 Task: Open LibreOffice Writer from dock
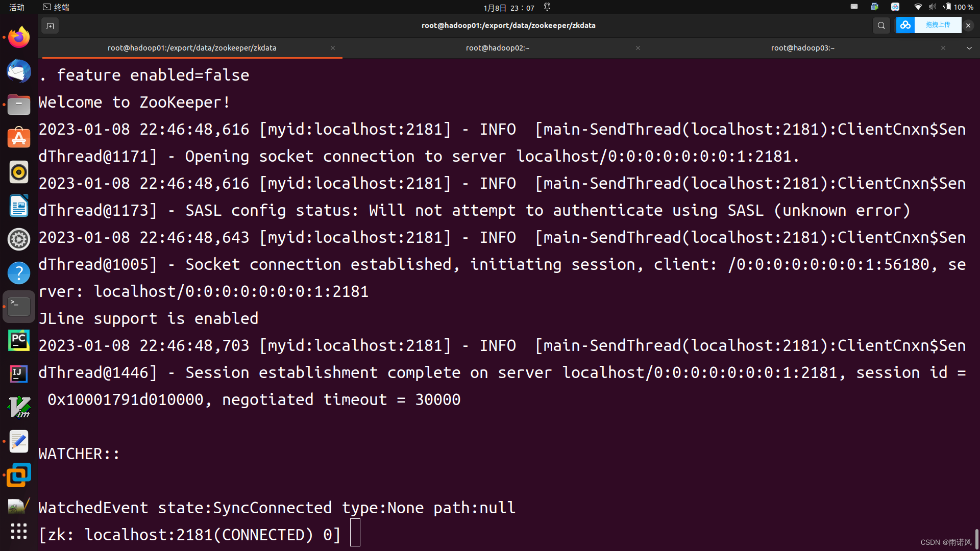coord(19,206)
